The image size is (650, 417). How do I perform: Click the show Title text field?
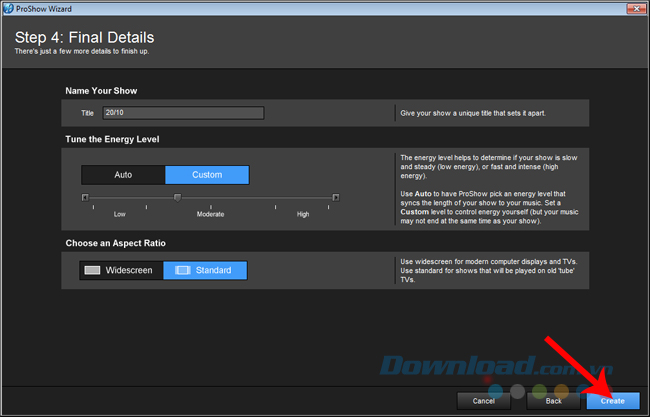[182, 113]
